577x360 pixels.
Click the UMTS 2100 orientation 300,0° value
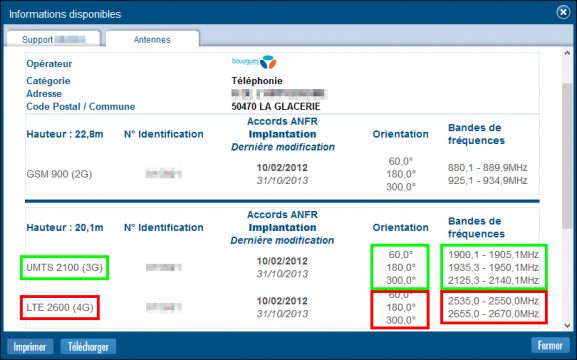click(401, 280)
